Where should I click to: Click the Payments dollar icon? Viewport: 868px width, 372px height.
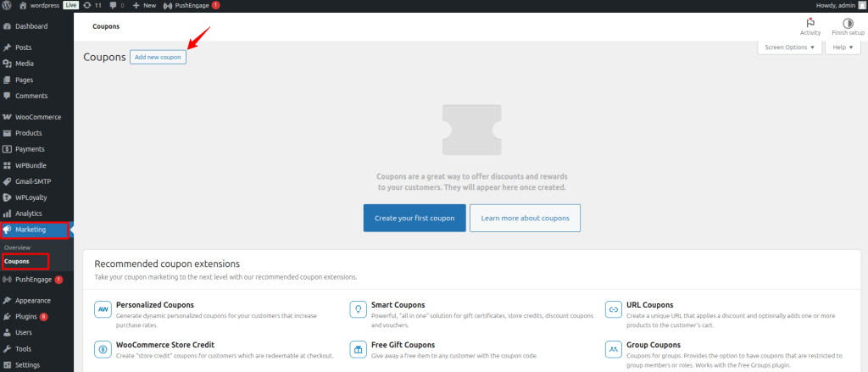[7, 149]
